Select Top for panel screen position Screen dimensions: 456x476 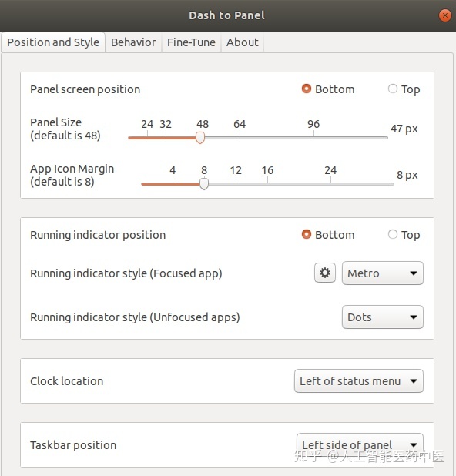[404, 89]
